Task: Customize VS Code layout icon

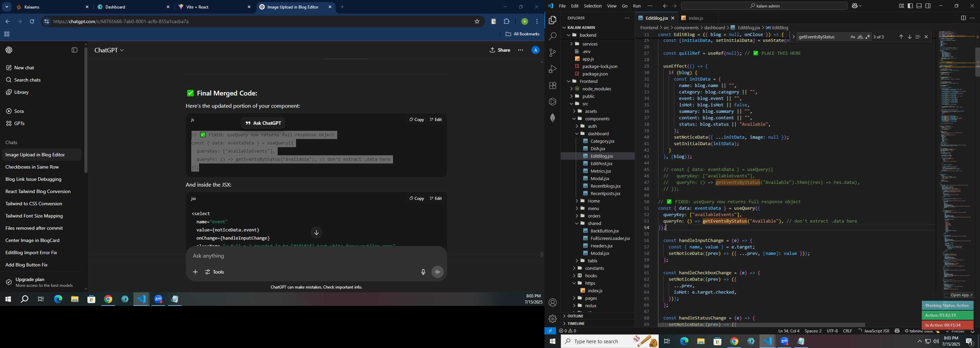Action: 901,6
